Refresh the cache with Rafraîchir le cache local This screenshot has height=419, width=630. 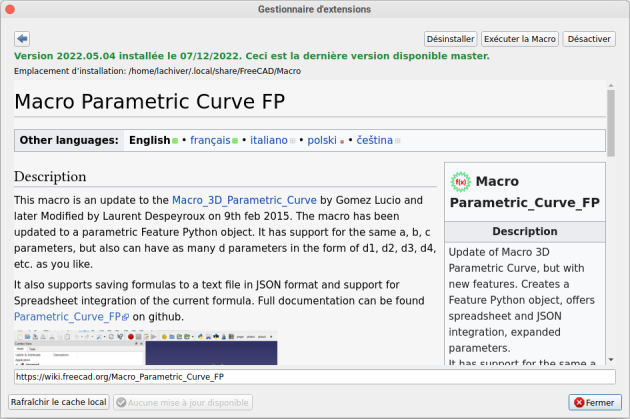58,402
